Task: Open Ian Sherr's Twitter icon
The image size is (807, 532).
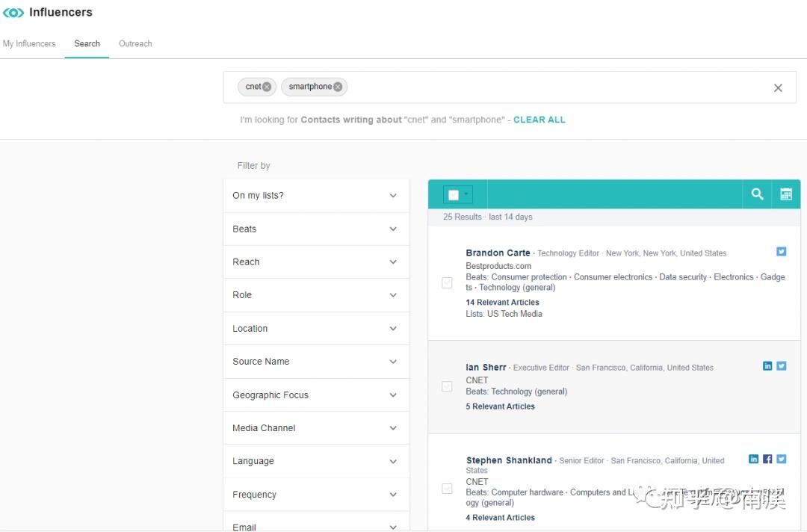Action: (782, 366)
